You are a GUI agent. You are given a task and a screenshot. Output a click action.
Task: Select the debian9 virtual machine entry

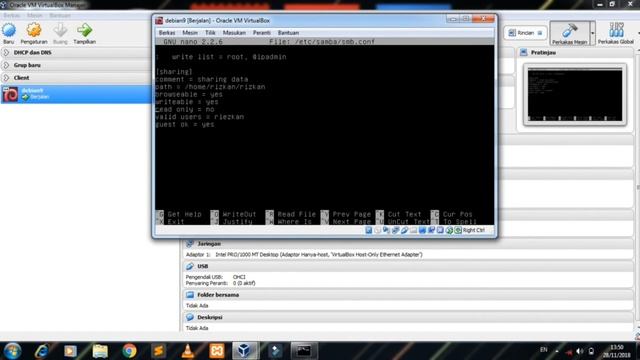[76, 94]
